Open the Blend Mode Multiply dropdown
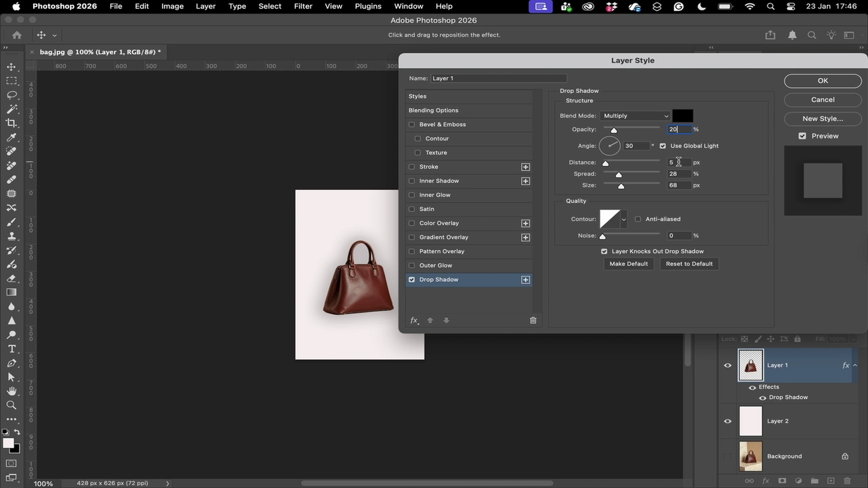This screenshot has width=868, height=488. (x=635, y=116)
